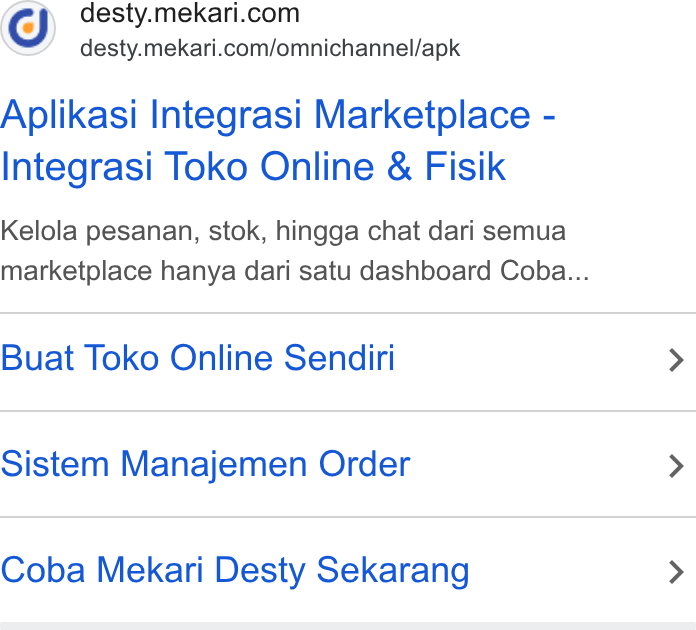Screen dimensions: 696x630
Task: Open the Sistem Manajemen Order sitelink
Action: pos(206,464)
